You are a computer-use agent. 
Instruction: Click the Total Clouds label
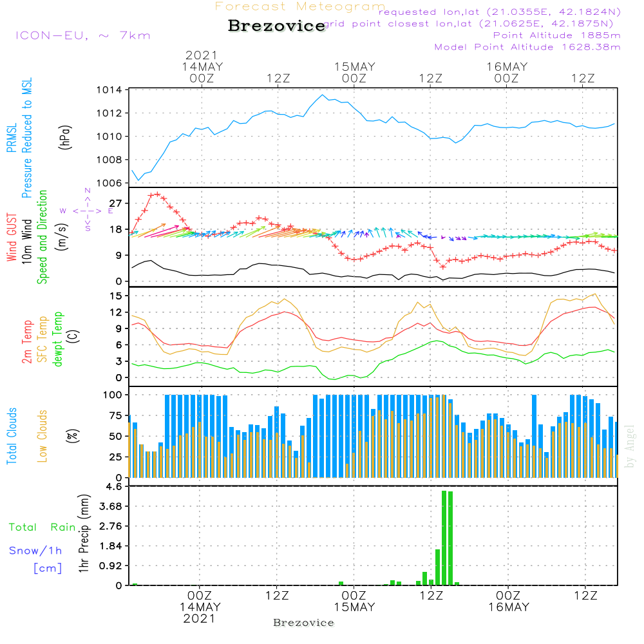[12, 436]
